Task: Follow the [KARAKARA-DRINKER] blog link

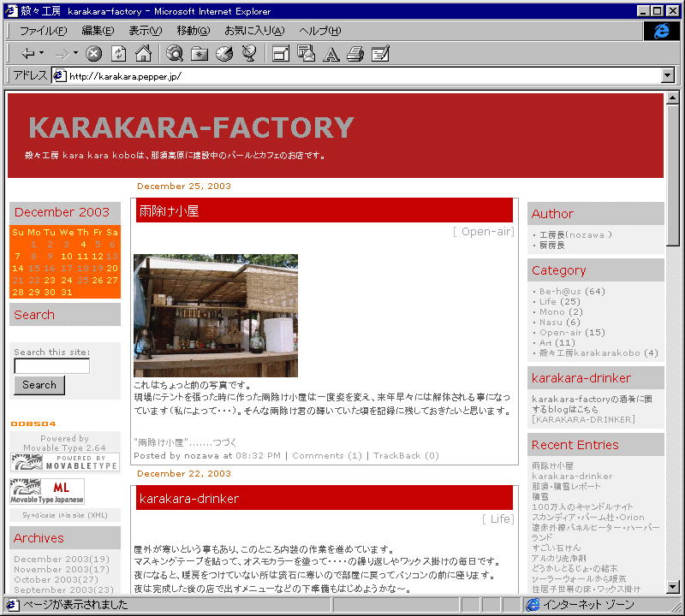Action: pyautogui.click(x=583, y=419)
